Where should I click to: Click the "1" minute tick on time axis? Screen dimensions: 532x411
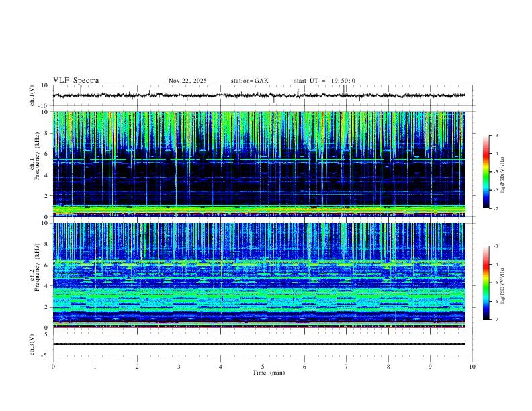95,367
